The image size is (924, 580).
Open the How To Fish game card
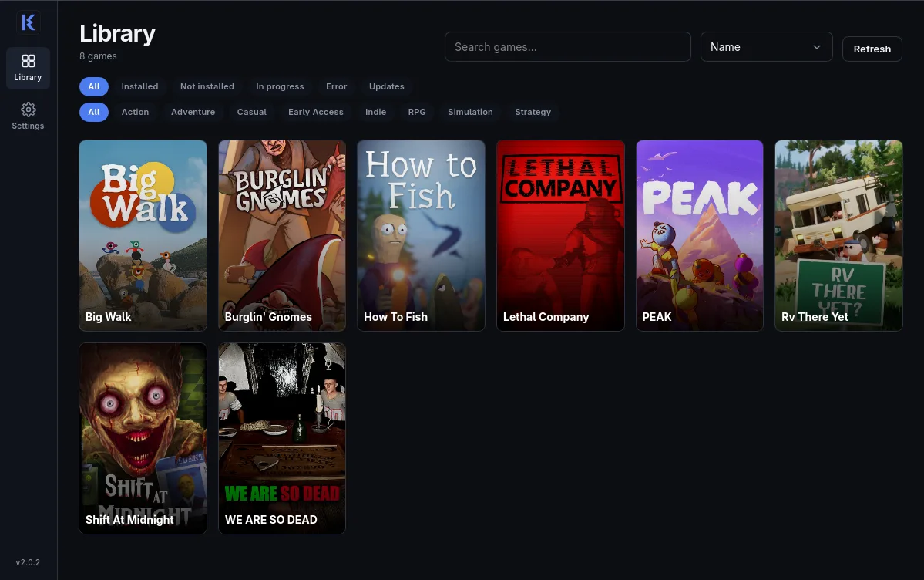pyautogui.click(x=422, y=235)
